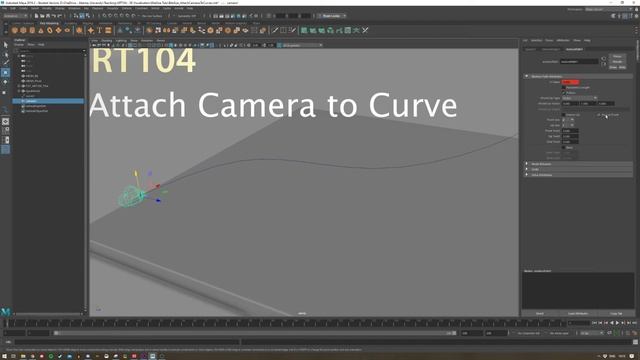Click the New Scene icon on status line

[36, 16]
